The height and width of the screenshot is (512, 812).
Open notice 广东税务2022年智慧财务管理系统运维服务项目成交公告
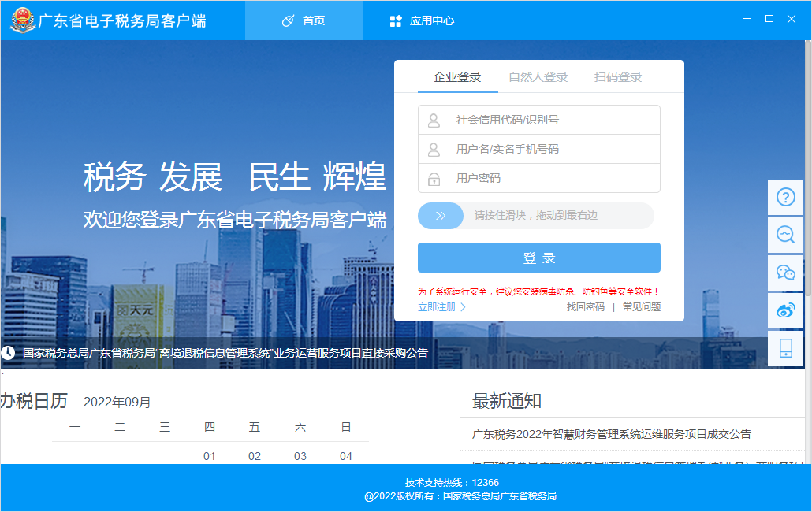(612, 435)
